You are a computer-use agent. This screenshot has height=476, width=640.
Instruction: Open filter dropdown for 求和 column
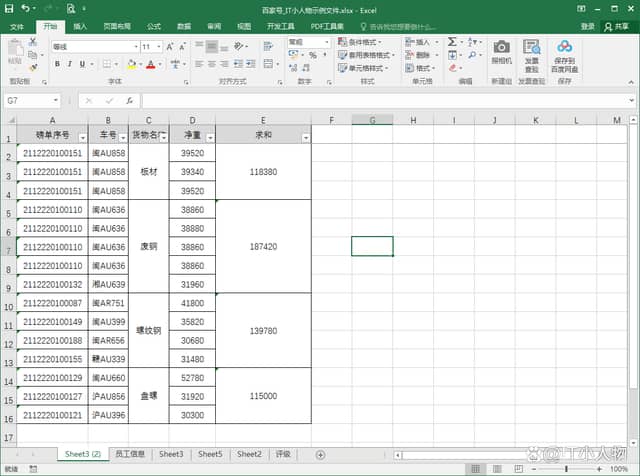(x=304, y=137)
